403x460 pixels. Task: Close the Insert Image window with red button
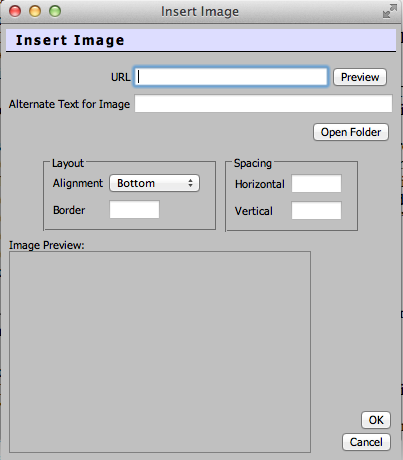[x=15, y=11]
